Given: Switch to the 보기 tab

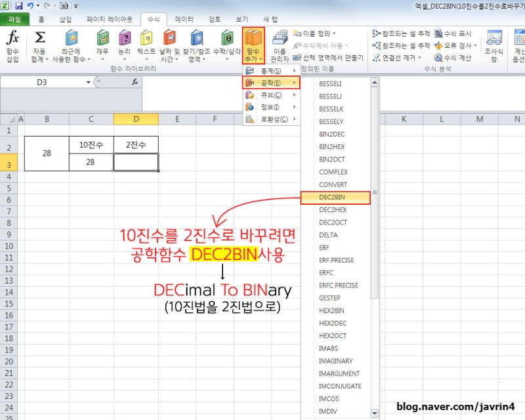Looking at the screenshot, I should pyautogui.click(x=241, y=20).
